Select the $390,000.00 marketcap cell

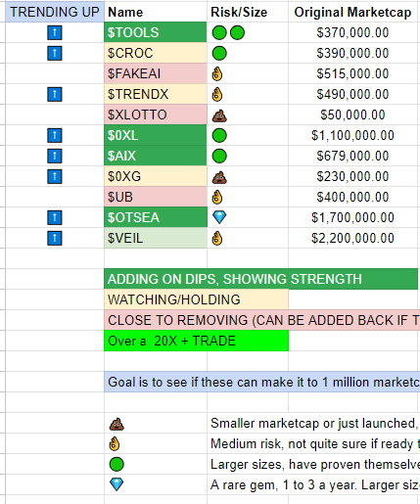[352, 53]
